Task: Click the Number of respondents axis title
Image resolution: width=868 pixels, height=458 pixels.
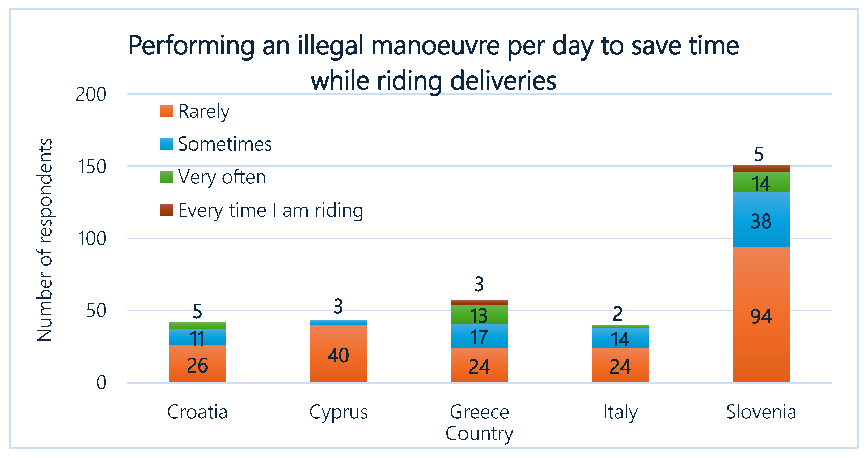Action: pos(44,239)
